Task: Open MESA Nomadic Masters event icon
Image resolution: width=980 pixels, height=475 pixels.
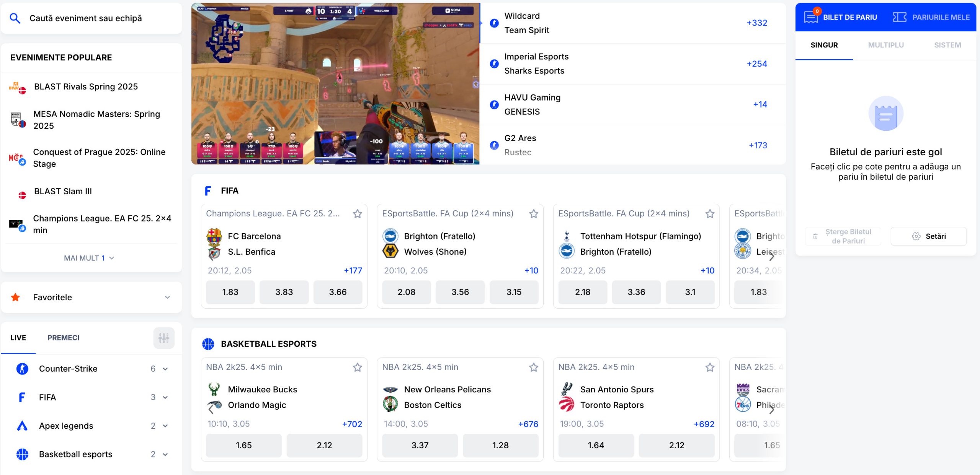Action: pos(18,120)
